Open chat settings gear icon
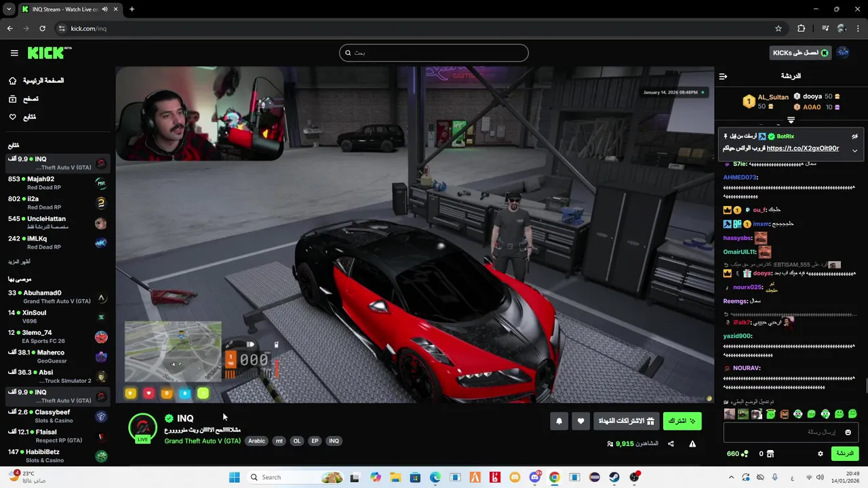The image size is (868, 488). 820,453
